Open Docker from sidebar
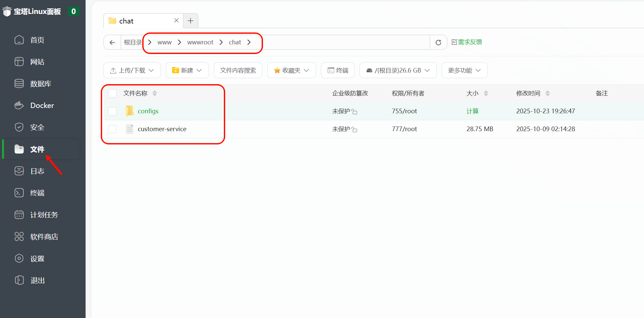 pyautogui.click(x=42, y=105)
